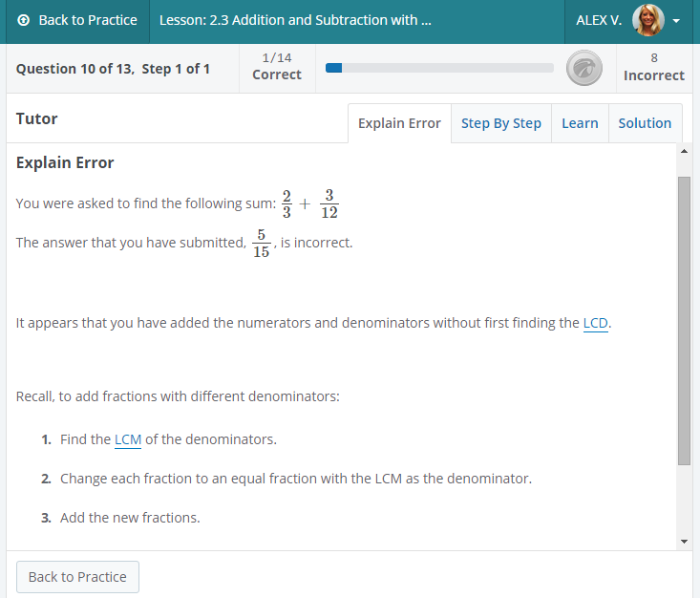View the Solution tab
This screenshot has width=700, height=598.
pos(645,123)
